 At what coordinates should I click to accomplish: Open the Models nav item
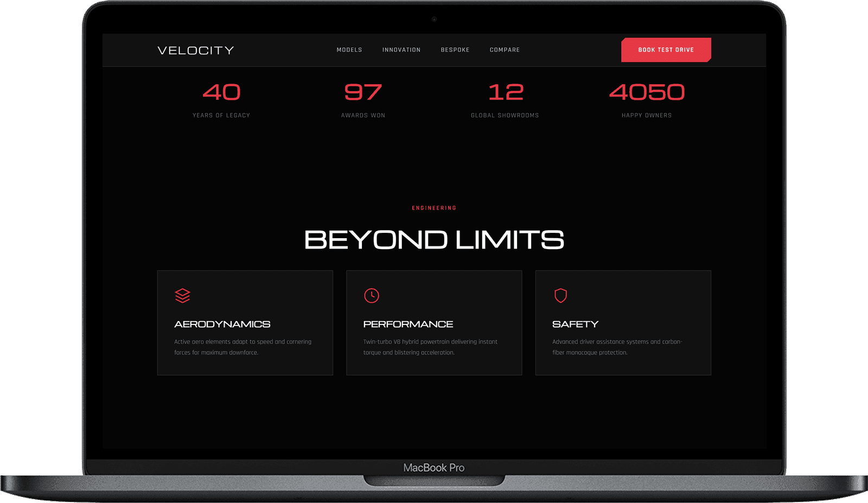pyautogui.click(x=349, y=50)
